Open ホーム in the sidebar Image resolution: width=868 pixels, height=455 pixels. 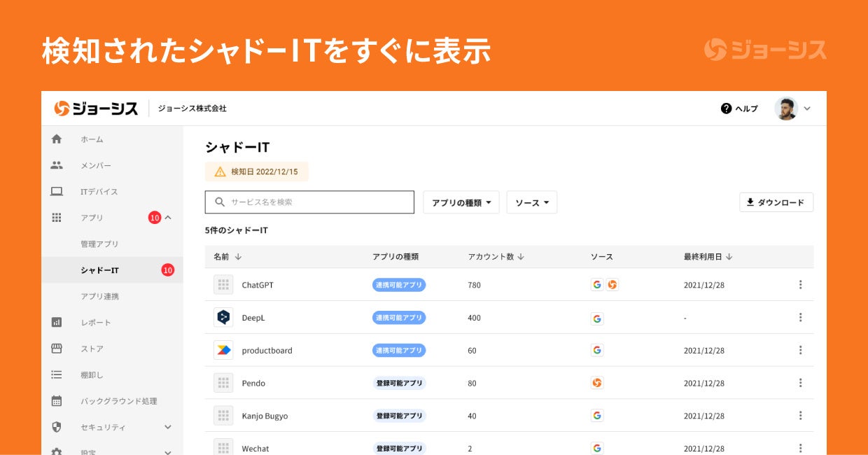pos(92,139)
